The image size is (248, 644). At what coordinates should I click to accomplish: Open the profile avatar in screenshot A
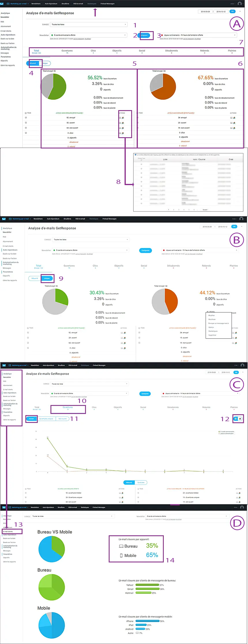click(240, 4)
